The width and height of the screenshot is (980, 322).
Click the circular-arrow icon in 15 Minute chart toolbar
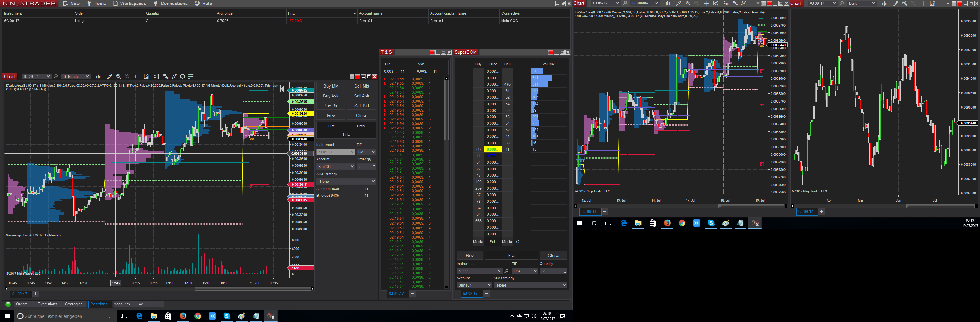click(x=183, y=76)
